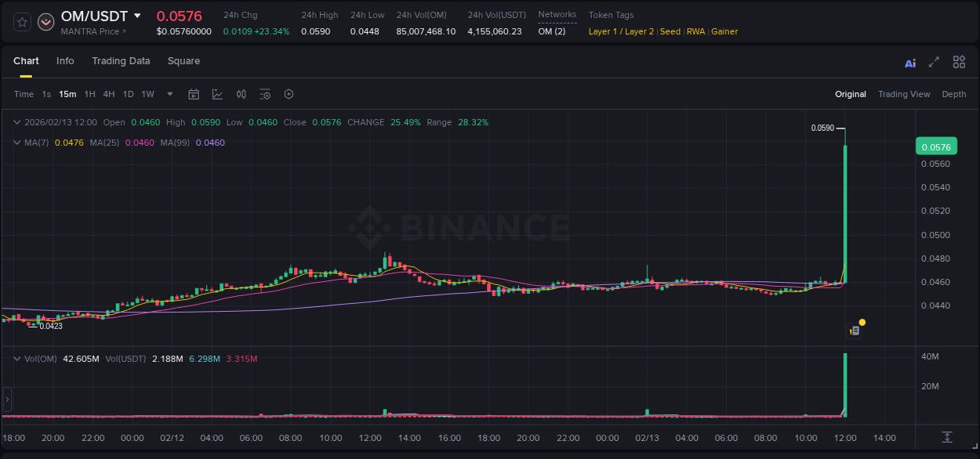Switch to the Trading Data tab
This screenshot has width=980, height=459.
(x=121, y=60)
